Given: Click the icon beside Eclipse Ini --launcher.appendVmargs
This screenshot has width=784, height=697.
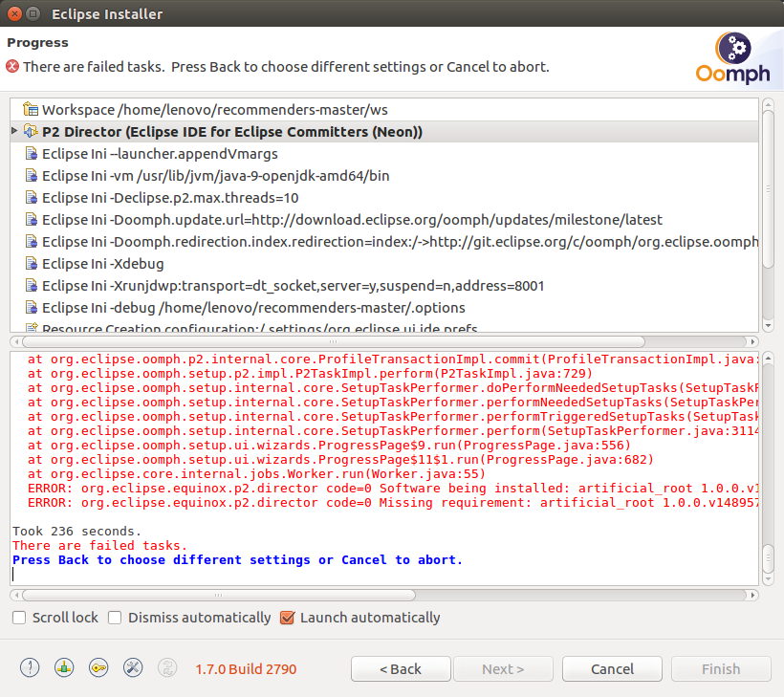Looking at the screenshot, I should pos(31,153).
